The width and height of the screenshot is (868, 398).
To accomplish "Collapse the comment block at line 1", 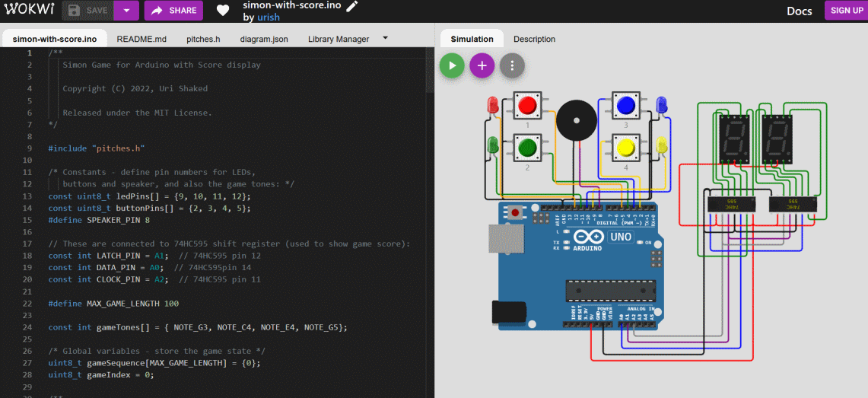I will (x=43, y=53).
